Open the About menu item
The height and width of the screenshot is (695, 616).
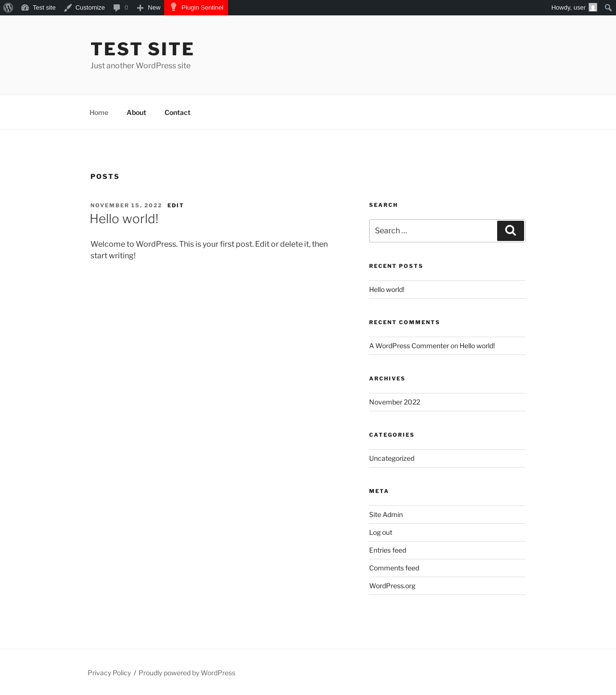136,113
